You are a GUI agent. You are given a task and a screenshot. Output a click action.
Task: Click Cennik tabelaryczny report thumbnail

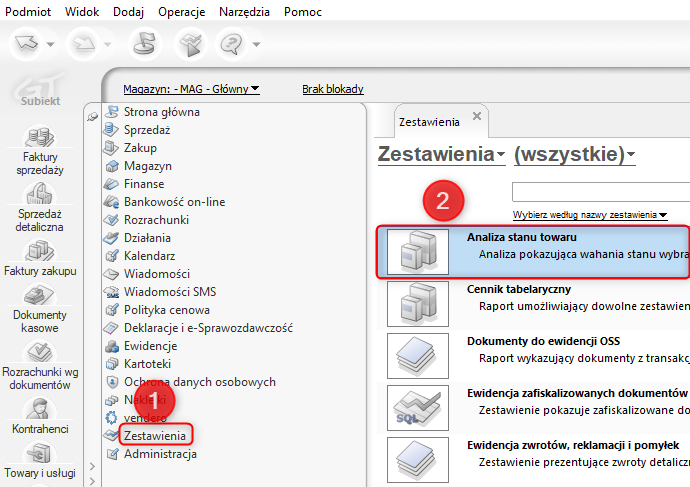coord(418,304)
